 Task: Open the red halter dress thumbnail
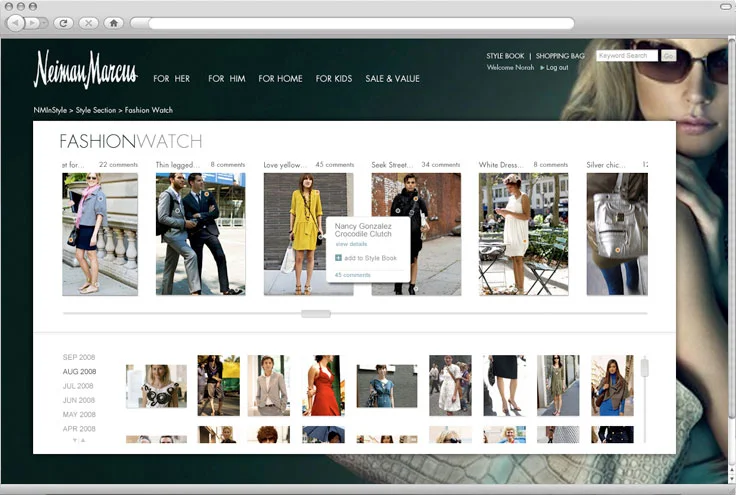tap(323, 385)
